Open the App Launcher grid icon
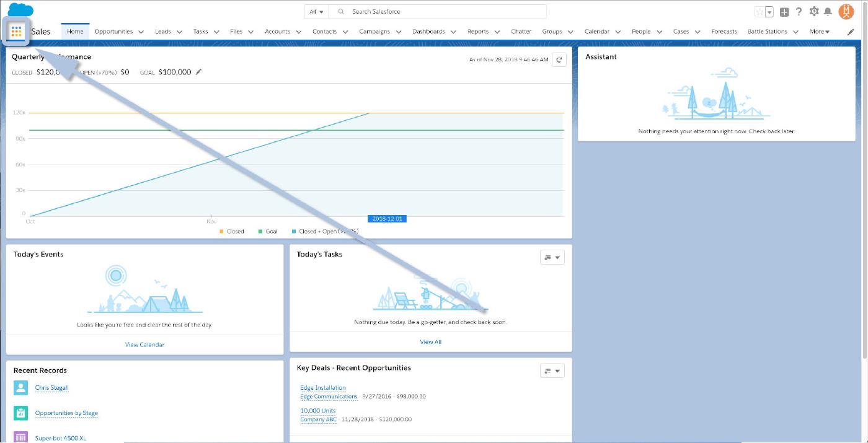The image size is (868, 443). pos(17,32)
